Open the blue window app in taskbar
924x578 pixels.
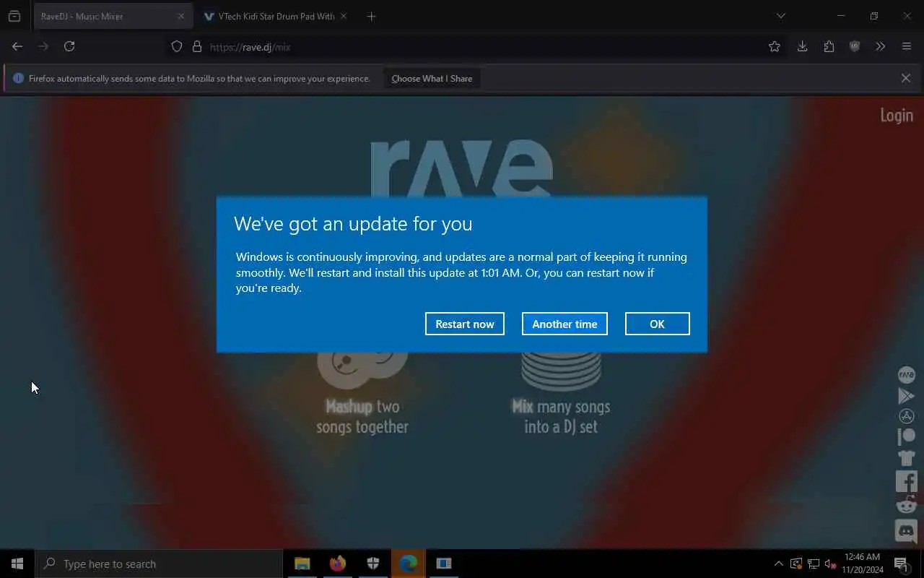point(443,564)
